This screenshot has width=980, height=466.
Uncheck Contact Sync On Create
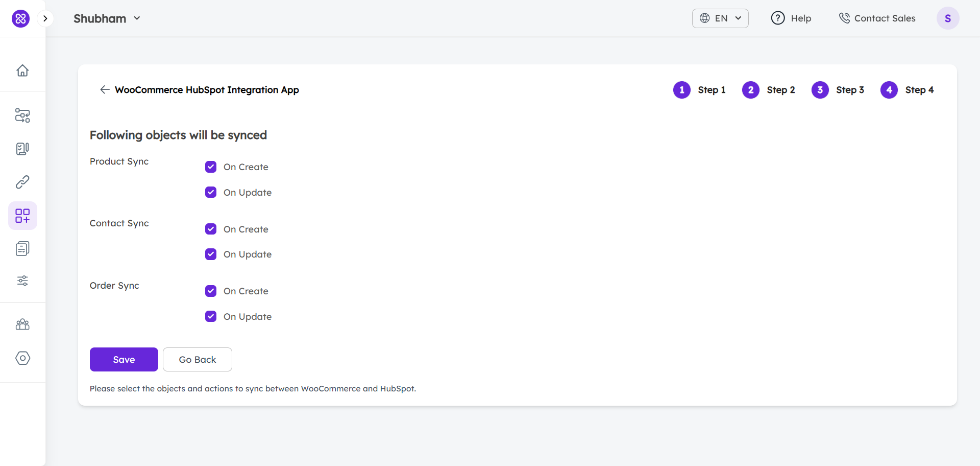pos(211,229)
